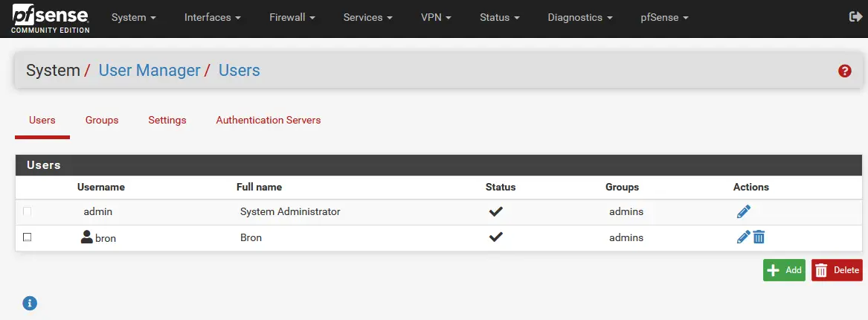This screenshot has width=868, height=320.
Task: Open the Firewall dropdown menu
Action: point(292,17)
